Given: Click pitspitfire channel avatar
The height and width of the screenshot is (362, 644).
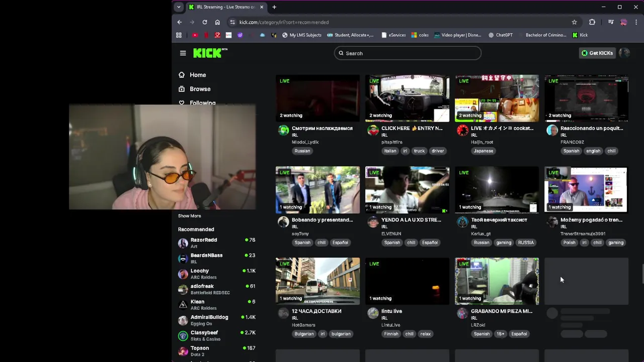Looking at the screenshot, I should [x=373, y=131].
